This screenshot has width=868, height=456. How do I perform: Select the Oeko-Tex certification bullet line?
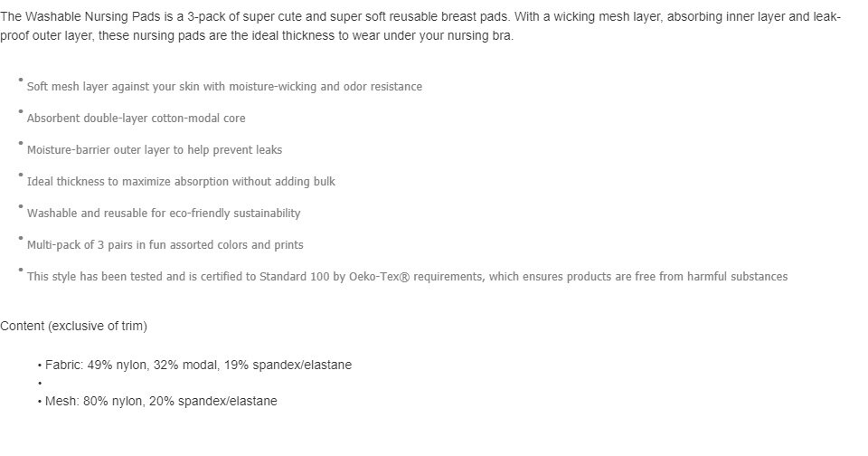click(407, 277)
